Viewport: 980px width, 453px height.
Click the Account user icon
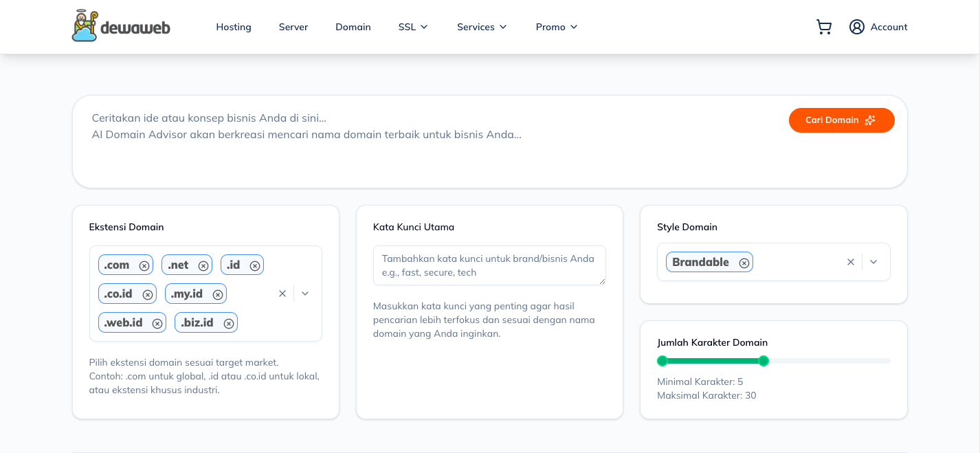click(856, 27)
